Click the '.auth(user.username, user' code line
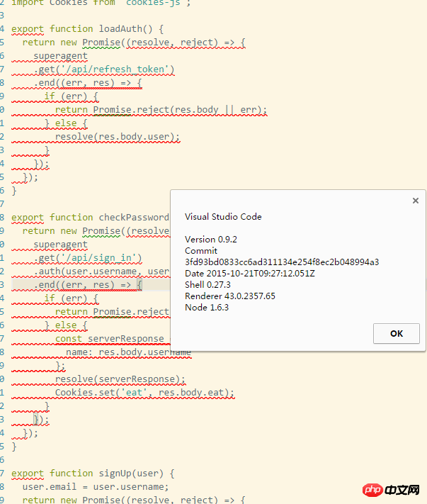This screenshot has width=427, height=504. pyautogui.click(x=101, y=271)
